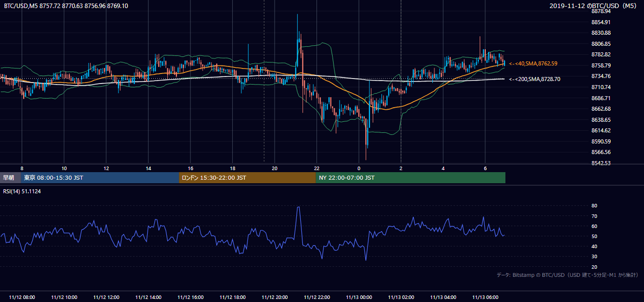Click the 11/13 06:00 bottom time label
The width and height of the screenshot is (644, 302).
tap(485, 297)
